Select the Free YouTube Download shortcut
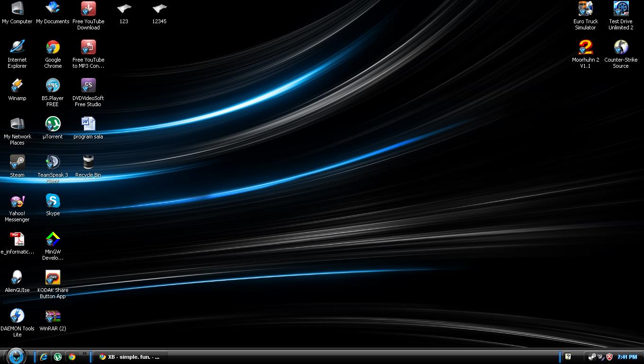 88,16
